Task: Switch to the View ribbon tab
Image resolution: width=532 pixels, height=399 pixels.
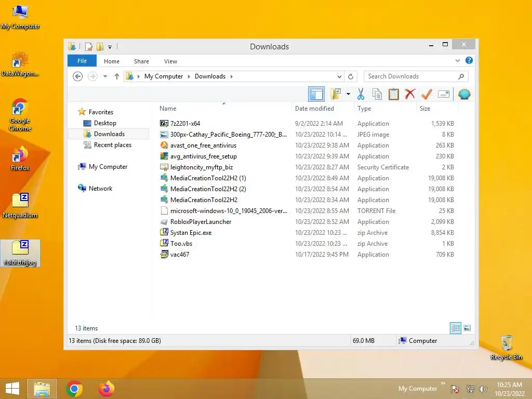Action: 170,61
